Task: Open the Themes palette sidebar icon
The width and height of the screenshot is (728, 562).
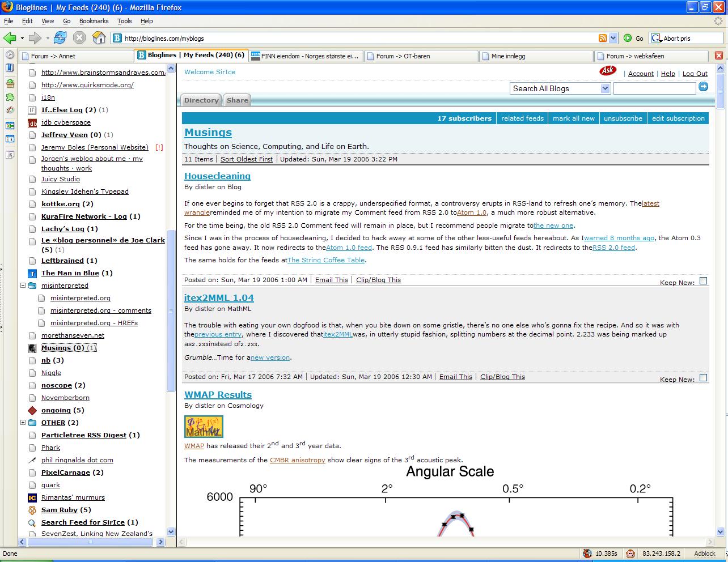Action: tap(10, 110)
